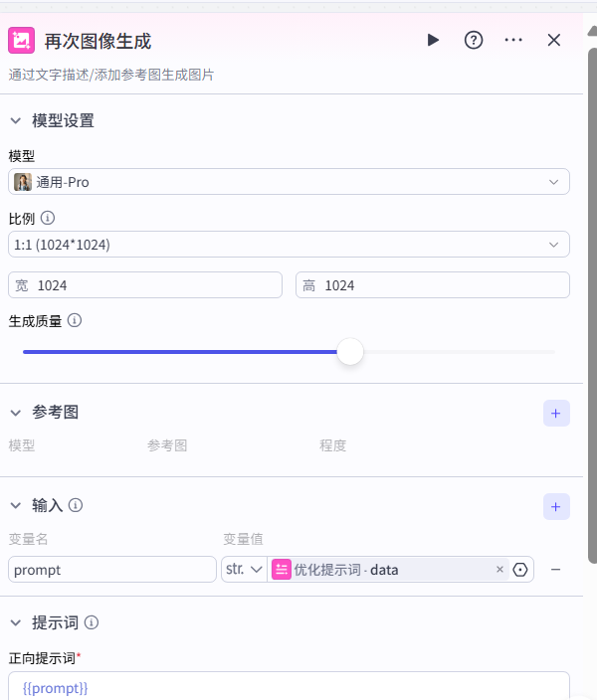Viewport: 597px width, 700px height.
Task: Open the 通用-Pro model dropdown
Action: point(289,182)
